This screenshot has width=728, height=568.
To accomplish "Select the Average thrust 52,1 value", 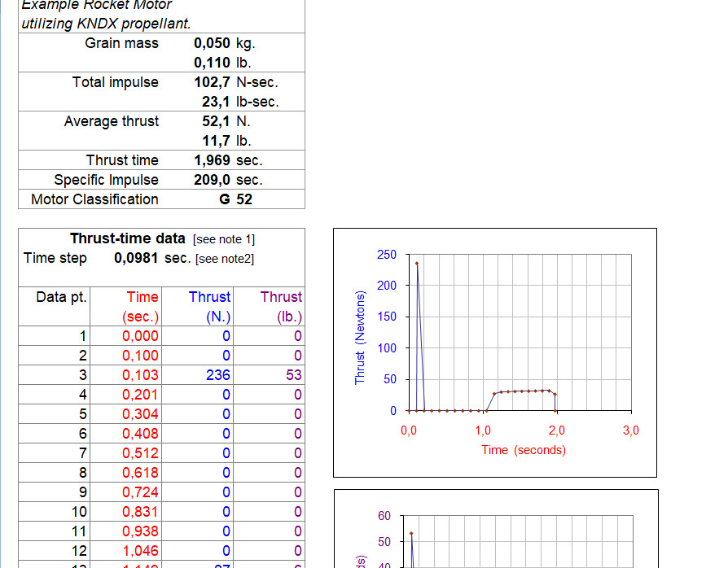I will pos(216,121).
